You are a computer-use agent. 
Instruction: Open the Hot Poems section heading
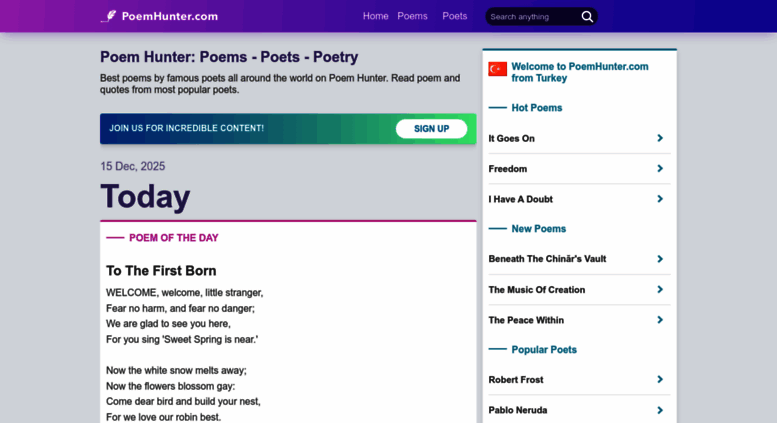pos(536,107)
